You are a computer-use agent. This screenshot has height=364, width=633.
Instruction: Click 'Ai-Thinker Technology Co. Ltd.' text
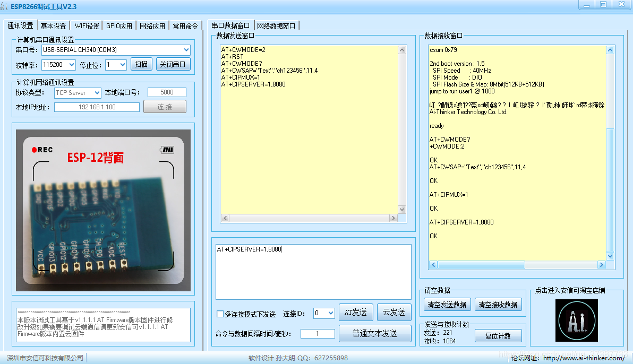pos(468,112)
